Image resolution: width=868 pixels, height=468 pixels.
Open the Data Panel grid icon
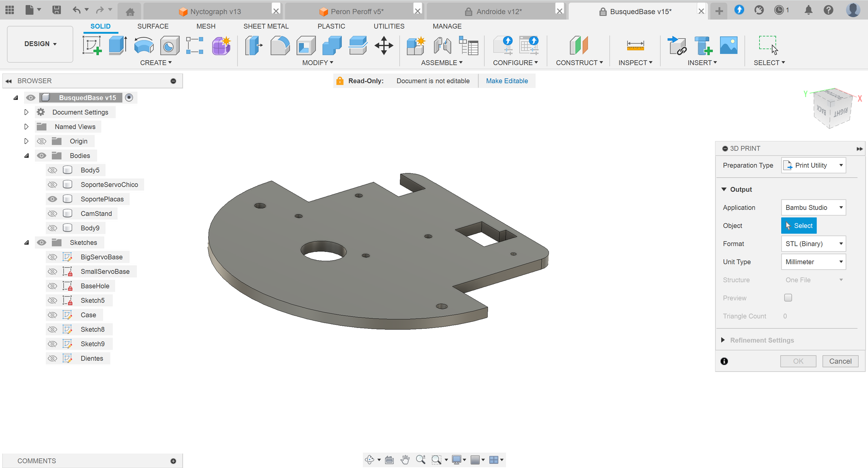(10, 10)
